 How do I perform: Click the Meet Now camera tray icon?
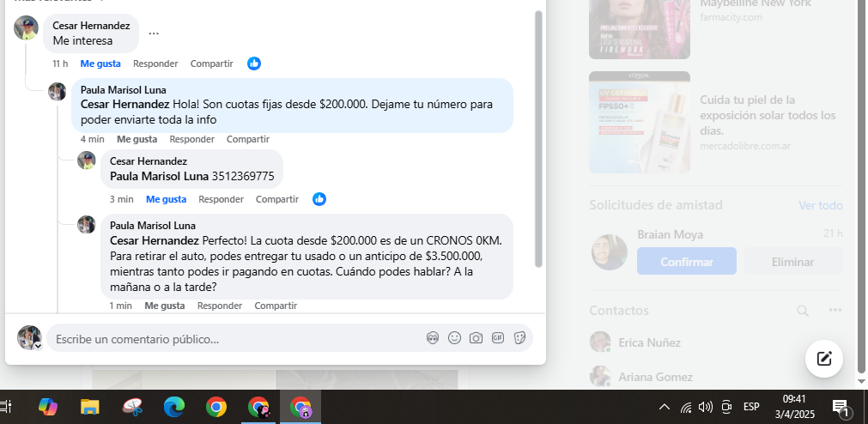[727, 408]
